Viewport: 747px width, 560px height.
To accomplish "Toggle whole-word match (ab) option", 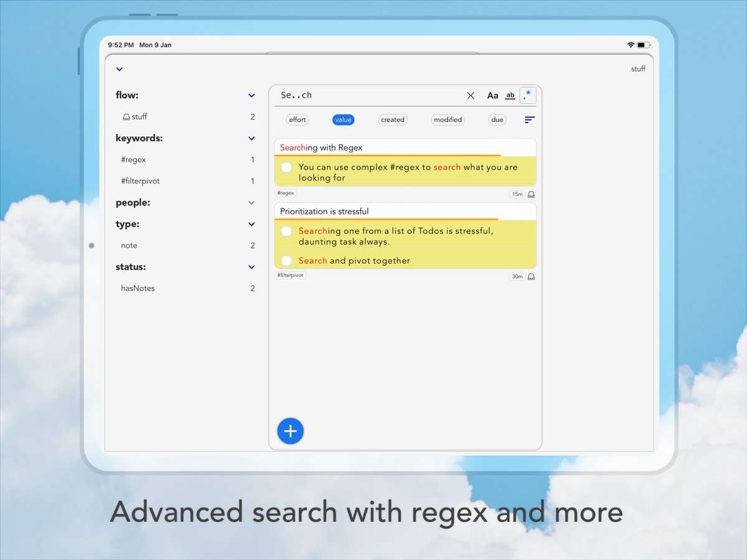I will pyautogui.click(x=510, y=95).
